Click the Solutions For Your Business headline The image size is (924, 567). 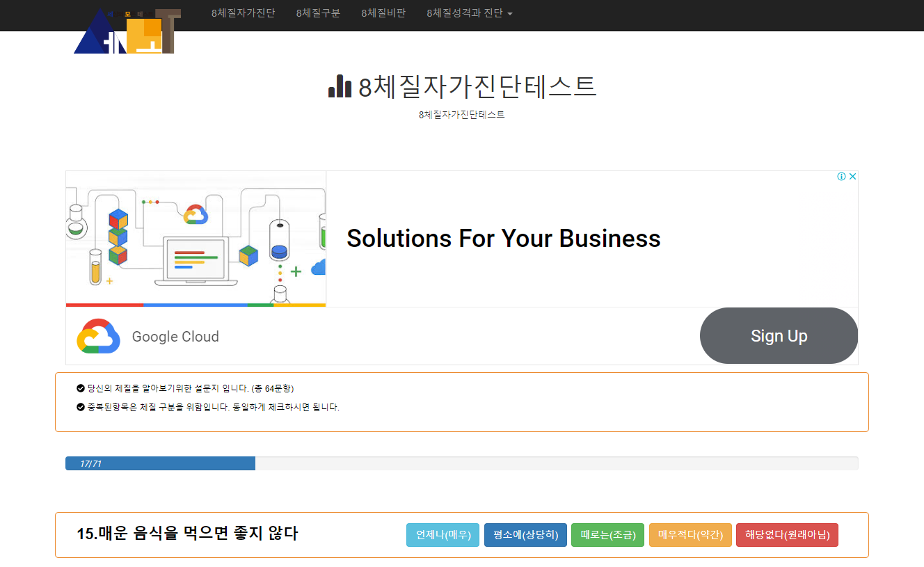(x=504, y=239)
